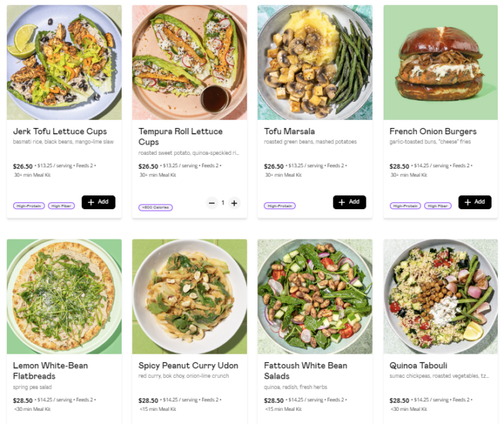Click High Fiber tag on Jerk Tofu card
504x424 pixels.
[x=61, y=205]
